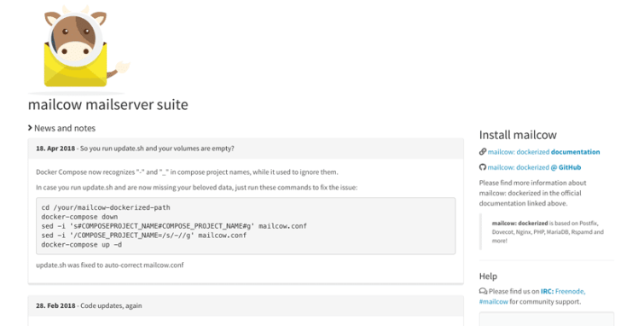Click the empty box below community support
This screenshot has height=326, width=644.
547,319
